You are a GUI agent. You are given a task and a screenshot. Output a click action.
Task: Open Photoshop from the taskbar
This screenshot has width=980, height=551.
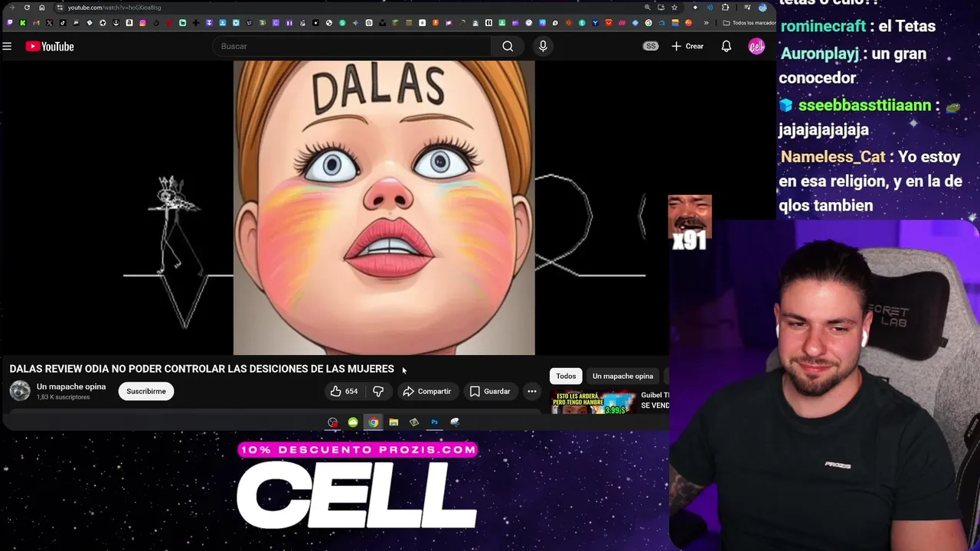[x=434, y=422]
